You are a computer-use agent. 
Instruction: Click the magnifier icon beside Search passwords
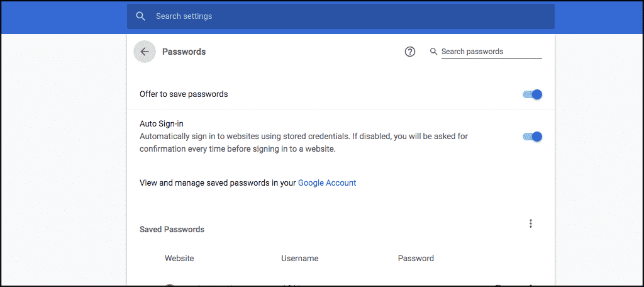(x=433, y=52)
